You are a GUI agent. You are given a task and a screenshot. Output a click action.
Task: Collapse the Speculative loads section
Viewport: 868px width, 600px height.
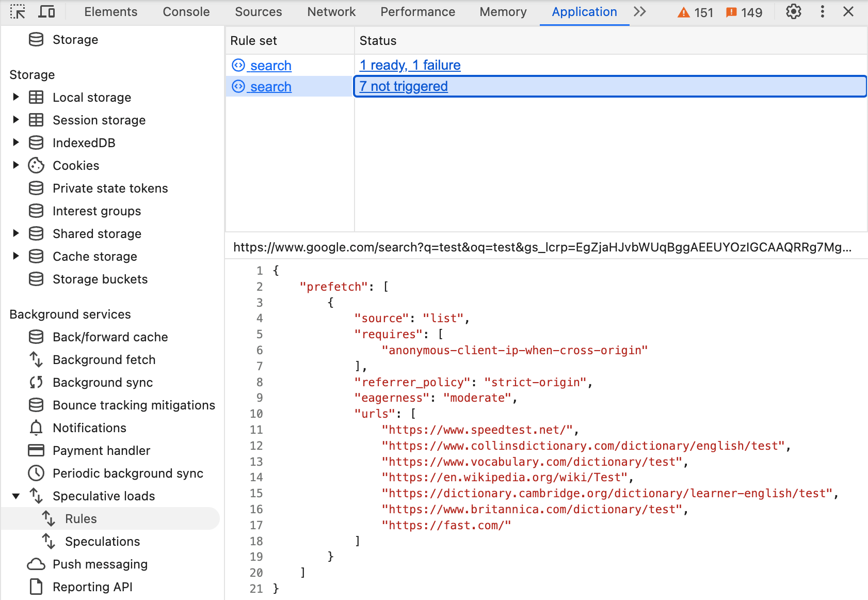pos(14,496)
